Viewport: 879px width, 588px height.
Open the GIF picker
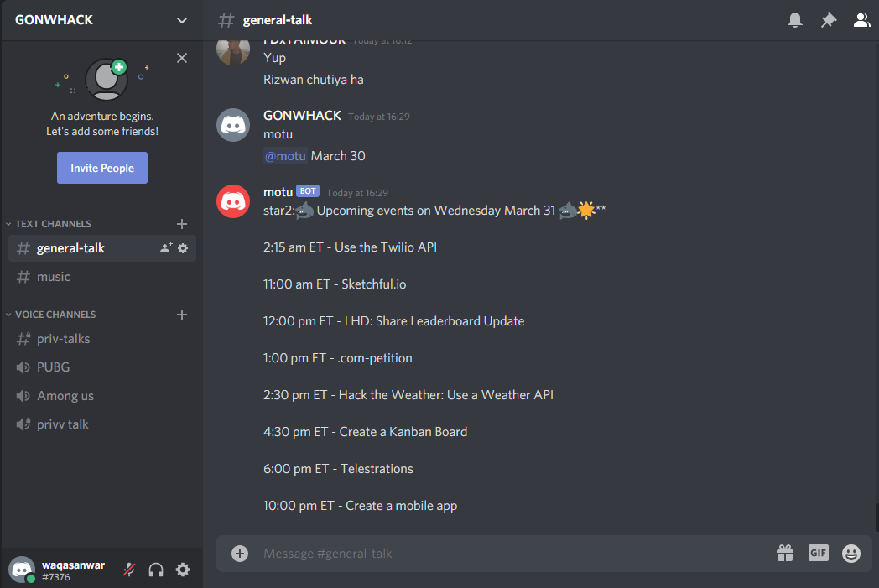(819, 554)
